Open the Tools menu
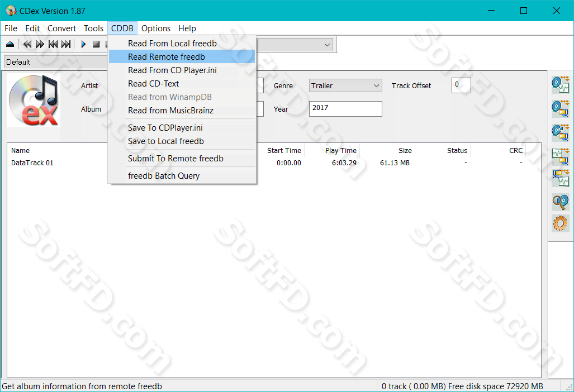 (x=93, y=28)
